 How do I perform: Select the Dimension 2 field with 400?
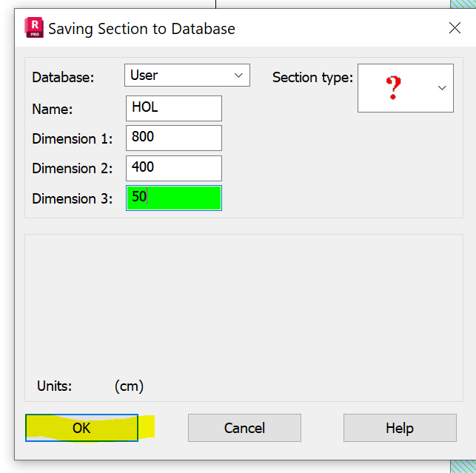coord(174,168)
